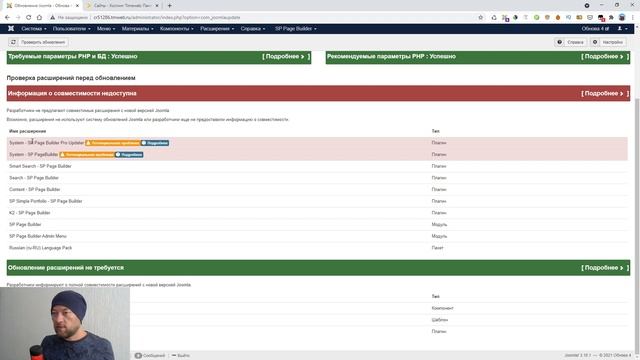Click the Сообщений item in the status bar

click(150, 356)
